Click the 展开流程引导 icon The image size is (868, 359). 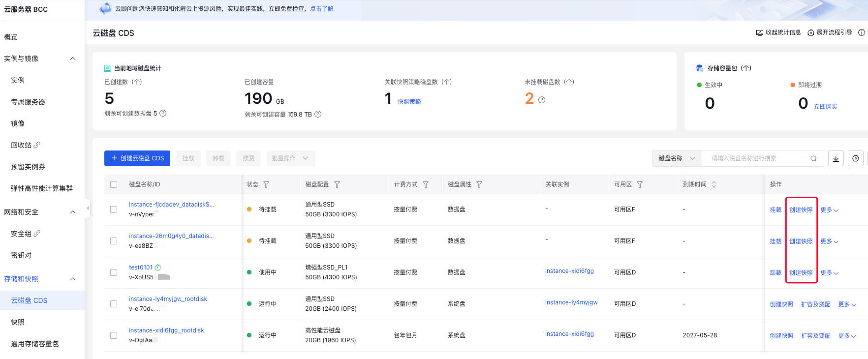pos(811,32)
